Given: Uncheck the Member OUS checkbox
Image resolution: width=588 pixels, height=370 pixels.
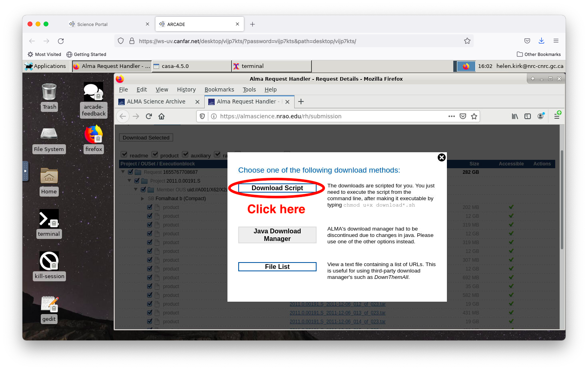Looking at the screenshot, I should pos(143,190).
